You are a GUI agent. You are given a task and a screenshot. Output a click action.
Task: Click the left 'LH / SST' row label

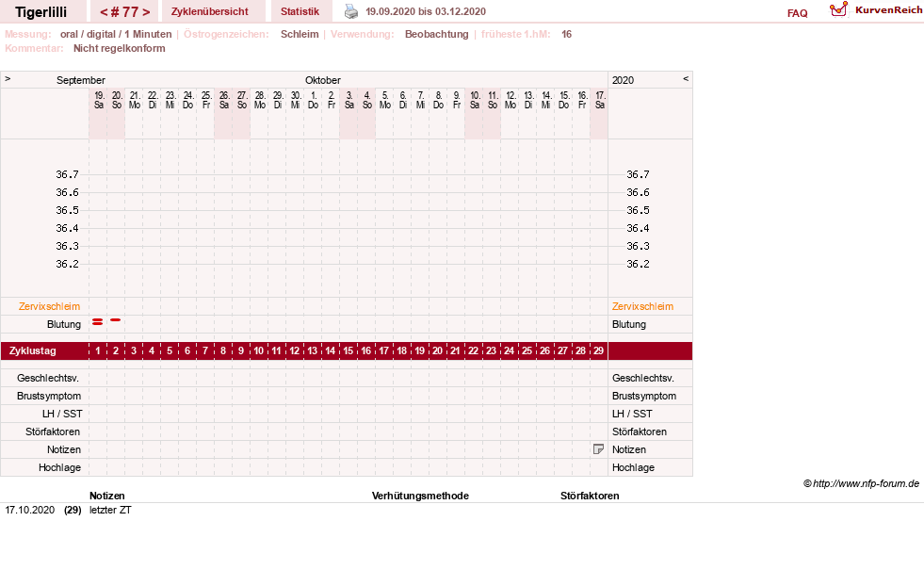pyautogui.click(x=62, y=414)
